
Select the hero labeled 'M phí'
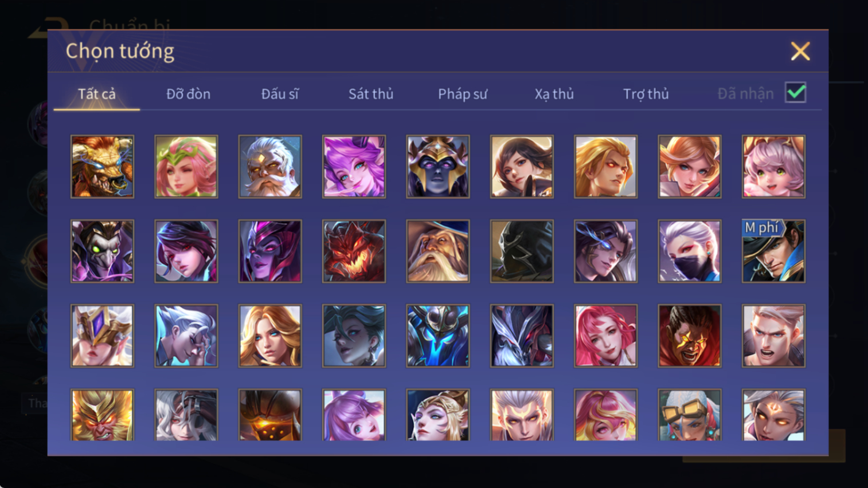pos(773,251)
